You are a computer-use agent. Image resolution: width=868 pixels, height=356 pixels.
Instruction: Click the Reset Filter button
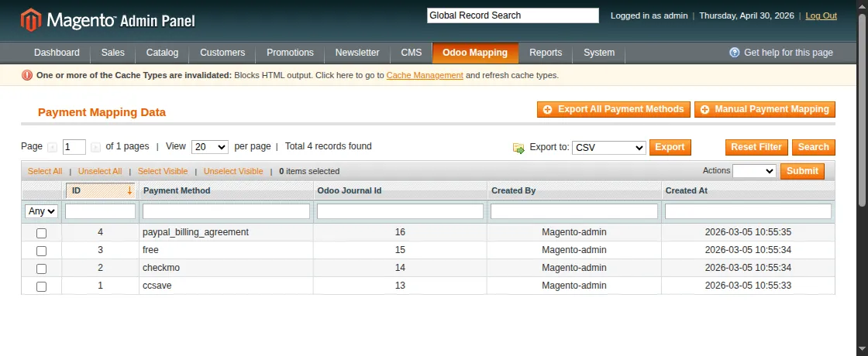[x=756, y=147]
